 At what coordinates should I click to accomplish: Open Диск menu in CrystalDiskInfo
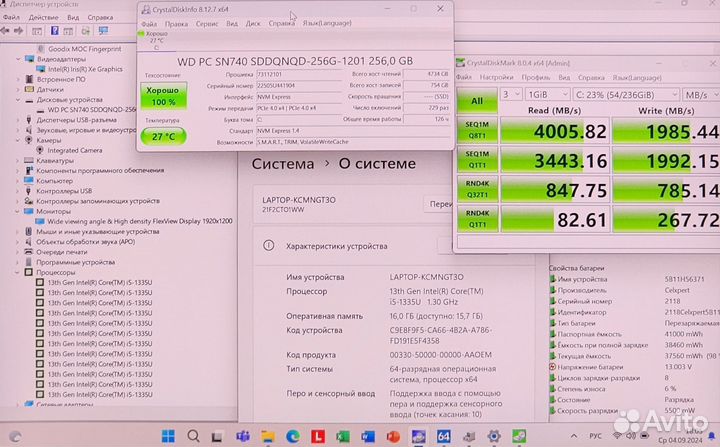pyautogui.click(x=253, y=23)
